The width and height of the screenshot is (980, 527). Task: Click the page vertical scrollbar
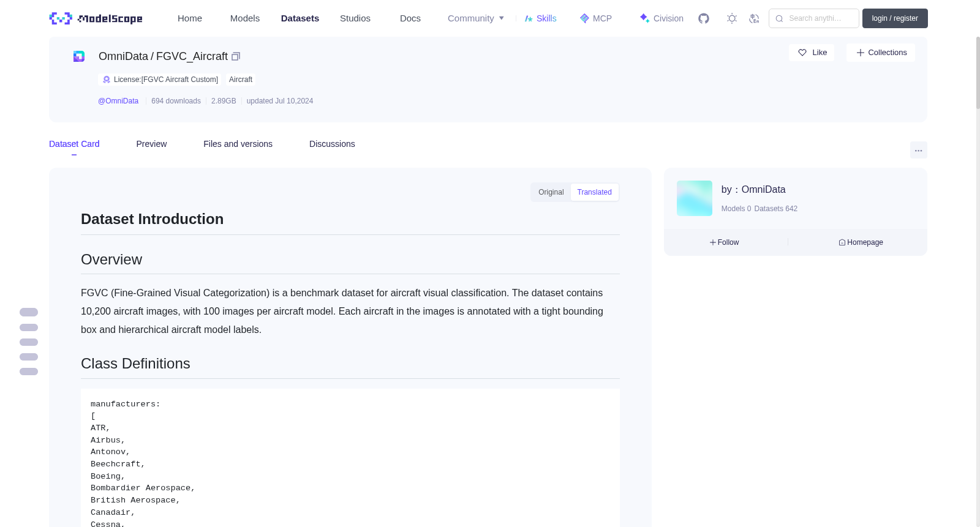tap(978, 72)
